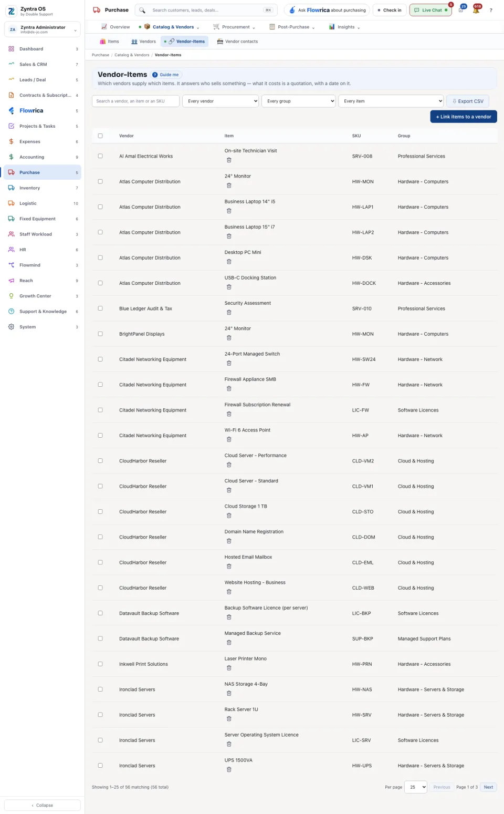Open Support & Knowledge help icon
The height and width of the screenshot is (814, 504).
(x=12, y=312)
